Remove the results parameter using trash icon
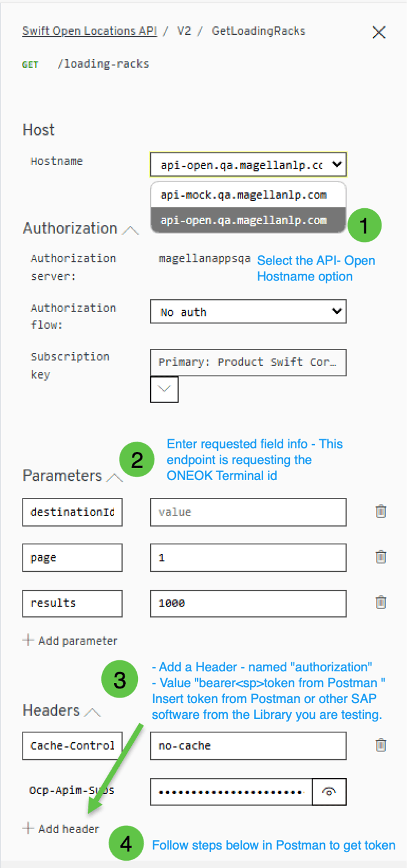This screenshot has width=409, height=868. tap(381, 602)
